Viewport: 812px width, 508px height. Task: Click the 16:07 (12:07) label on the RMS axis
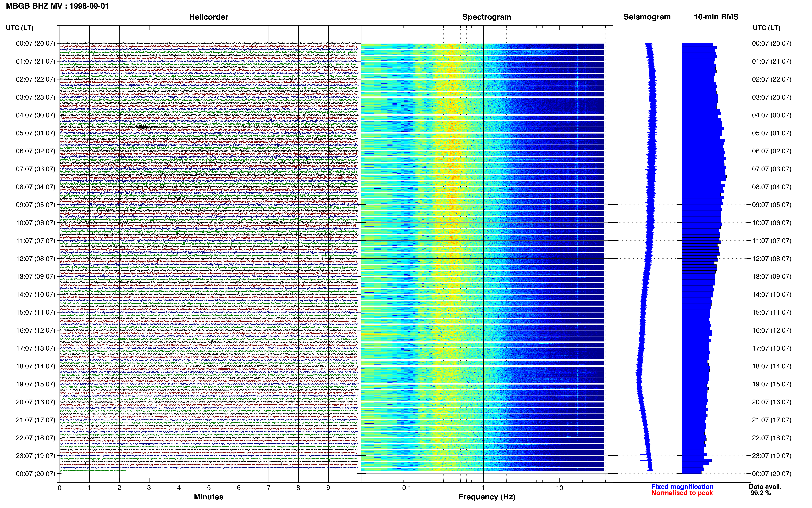[772, 330]
